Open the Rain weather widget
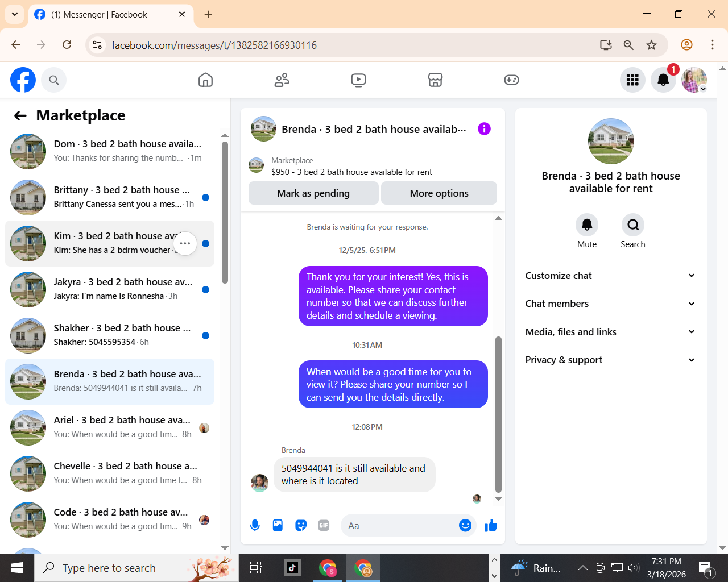Viewport: 728px width, 582px height. [x=536, y=567]
